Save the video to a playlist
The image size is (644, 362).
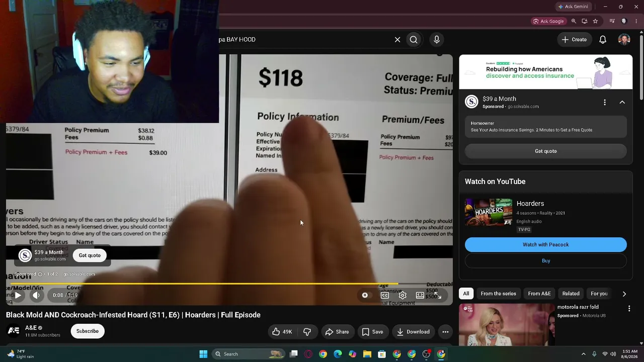pos(373,332)
